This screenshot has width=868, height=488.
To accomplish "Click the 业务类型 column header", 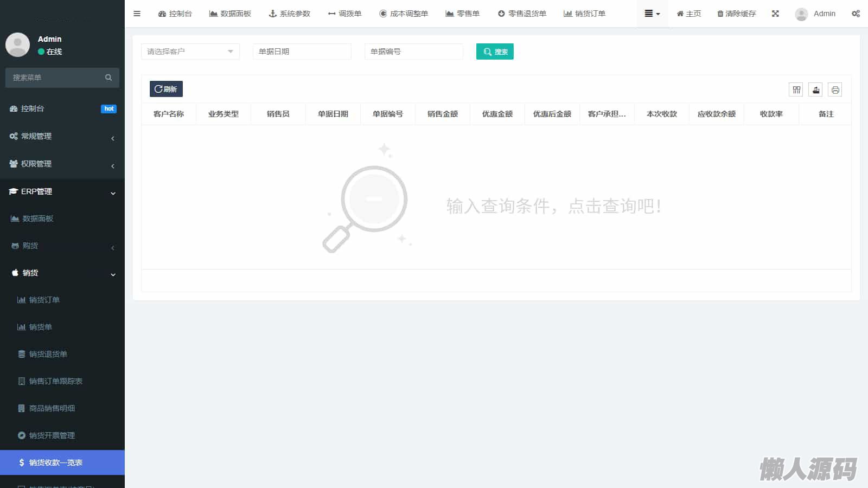I will click(x=224, y=114).
